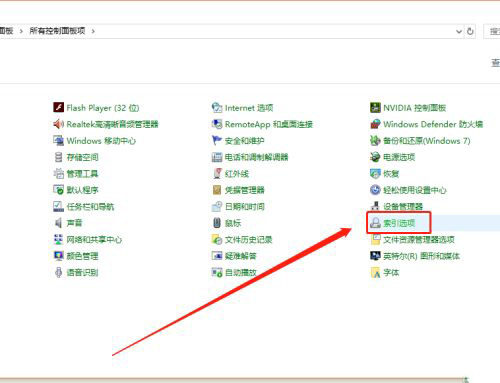500x383 pixels.
Task: Click the 恢复 link
Action: pyautogui.click(x=391, y=173)
